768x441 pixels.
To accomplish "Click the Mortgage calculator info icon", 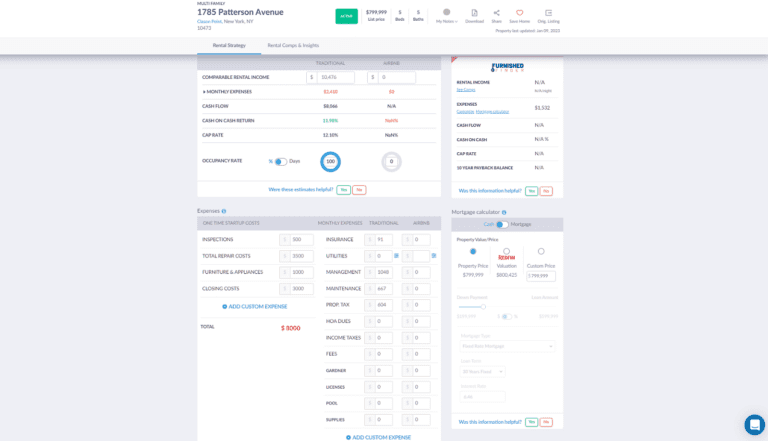I will pyautogui.click(x=504, y=212).
